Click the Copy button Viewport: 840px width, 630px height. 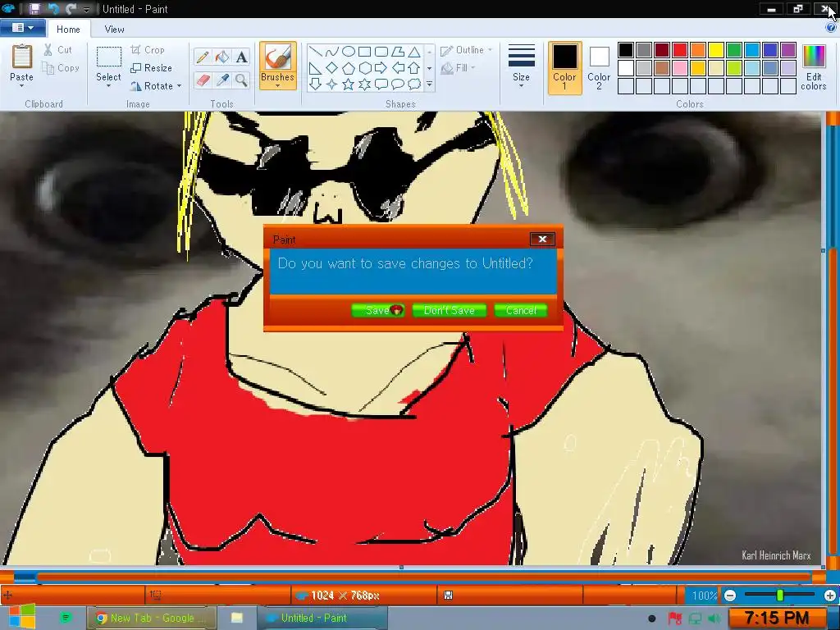coord(61,68)
